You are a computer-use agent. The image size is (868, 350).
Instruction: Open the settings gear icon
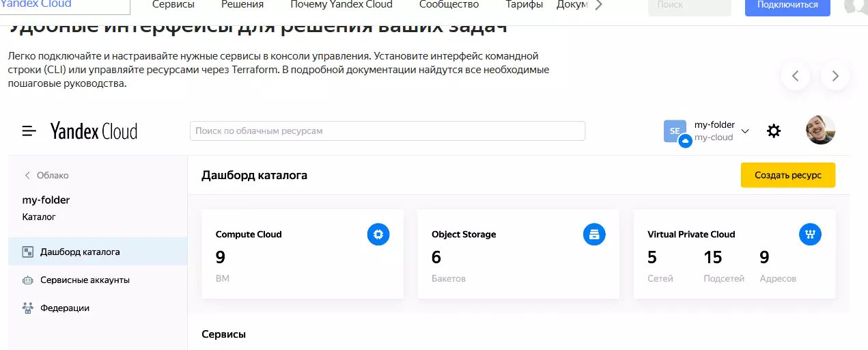774,131
